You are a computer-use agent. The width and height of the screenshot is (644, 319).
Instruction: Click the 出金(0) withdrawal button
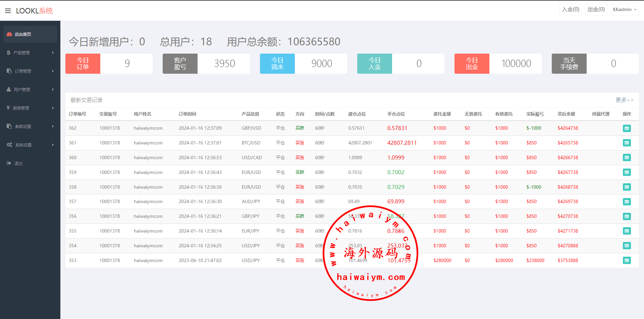596,9
